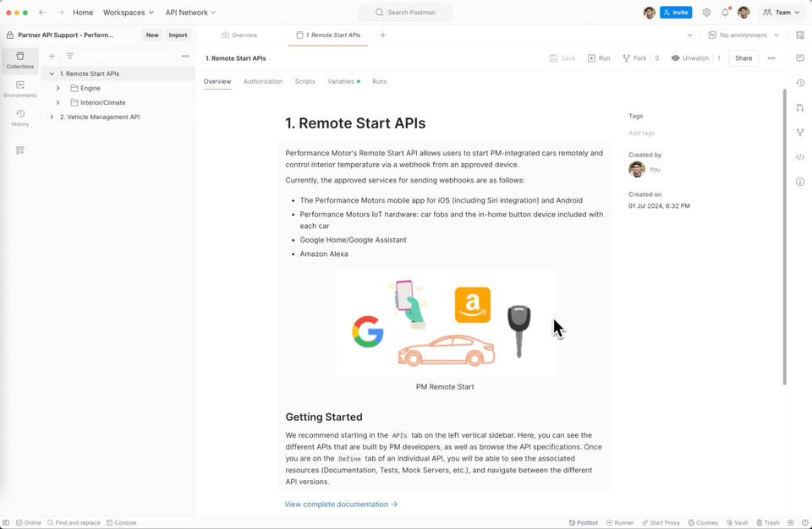This screenshot has width=812, height=529.
Task: Open Cookies in the status bar
Action: click(703, 523)
